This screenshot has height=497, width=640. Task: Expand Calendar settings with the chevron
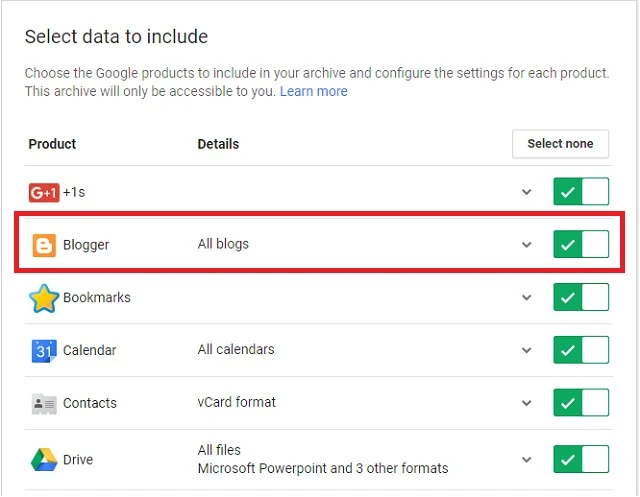527,351
